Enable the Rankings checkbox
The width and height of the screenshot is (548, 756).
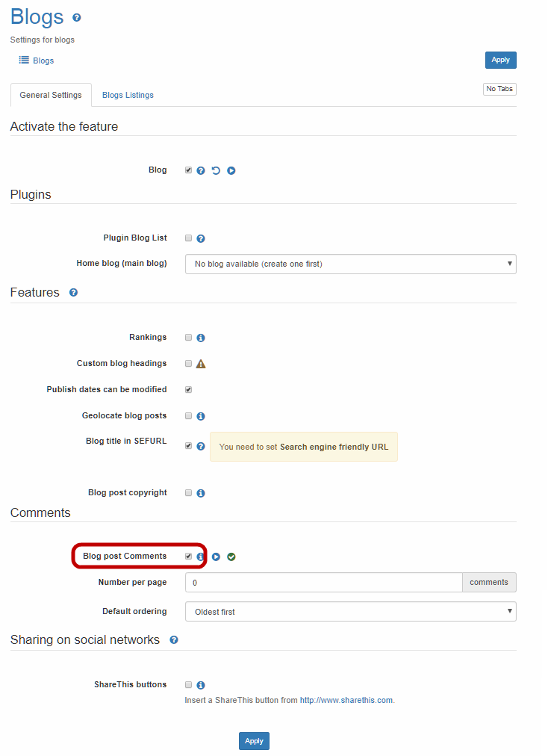click(189, 337)
